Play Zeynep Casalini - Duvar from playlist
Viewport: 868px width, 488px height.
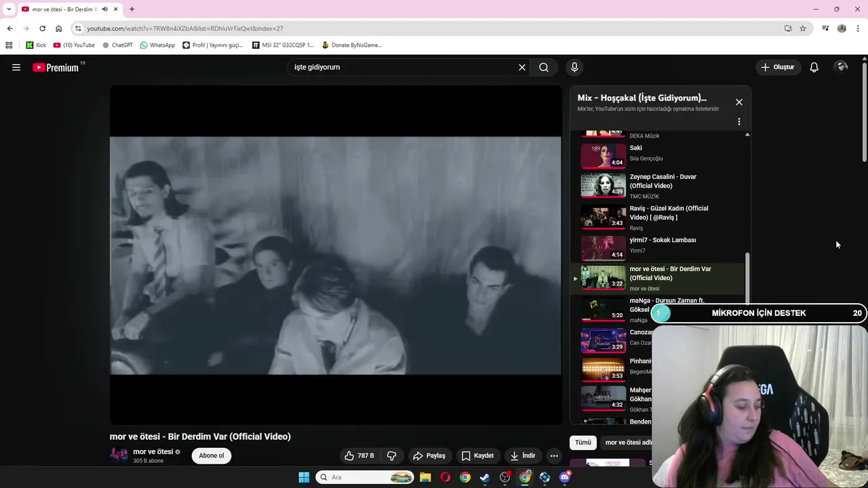pyautogui.click(x=658, y=186)
